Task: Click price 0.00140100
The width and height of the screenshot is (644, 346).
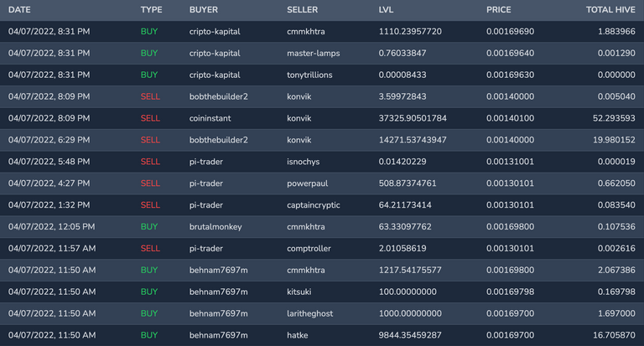Action: (510, 119)
